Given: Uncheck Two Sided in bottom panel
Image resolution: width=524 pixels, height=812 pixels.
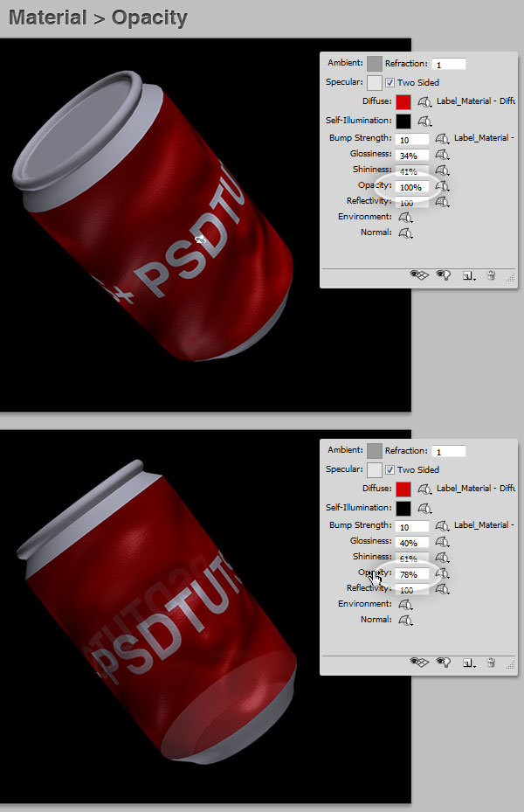Looking at the screenshot, I should pos(390,470).
